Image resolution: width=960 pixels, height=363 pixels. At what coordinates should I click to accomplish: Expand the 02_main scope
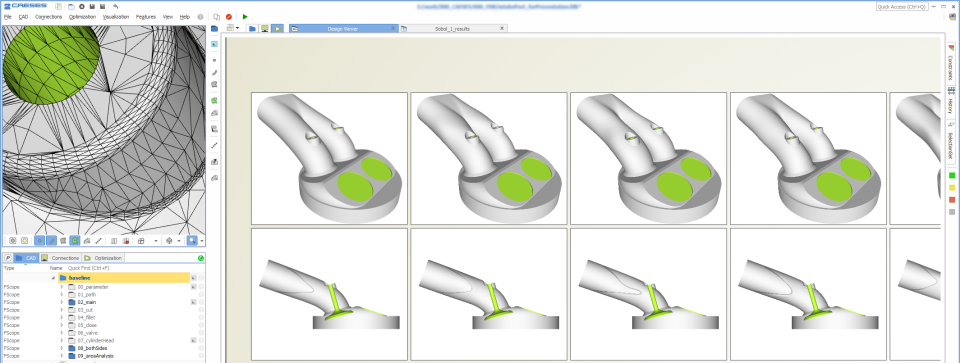click(61, 302)
